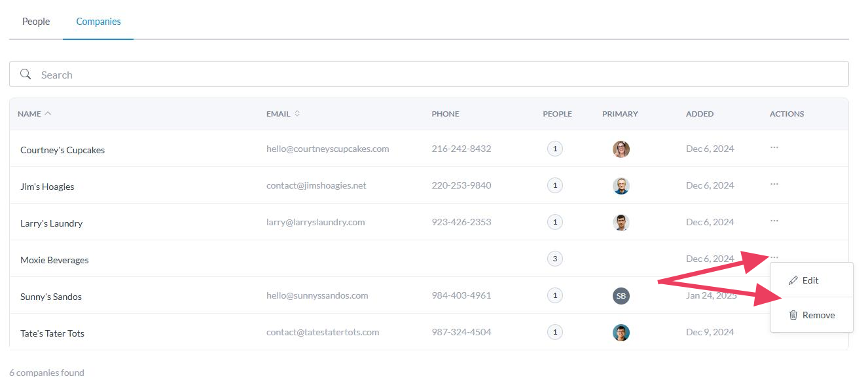868x389 pixels.
Task: Open the Moxie Beverages company name
Action: (x=54, y=260)
